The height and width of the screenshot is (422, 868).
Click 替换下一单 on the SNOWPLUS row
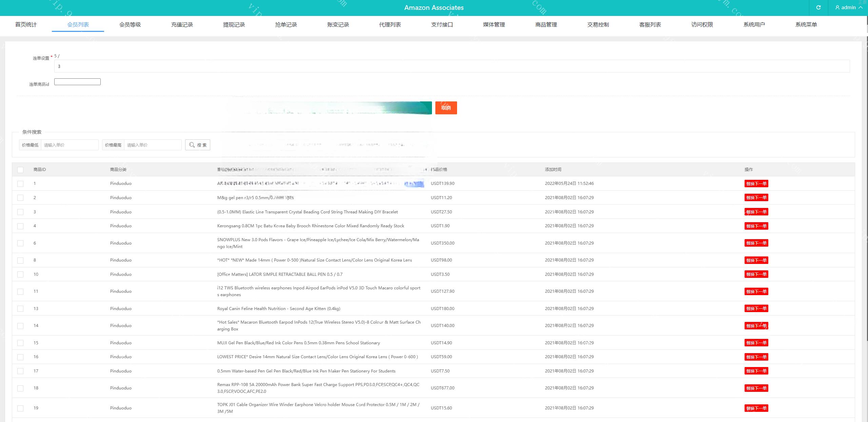[x=756, y=243]
